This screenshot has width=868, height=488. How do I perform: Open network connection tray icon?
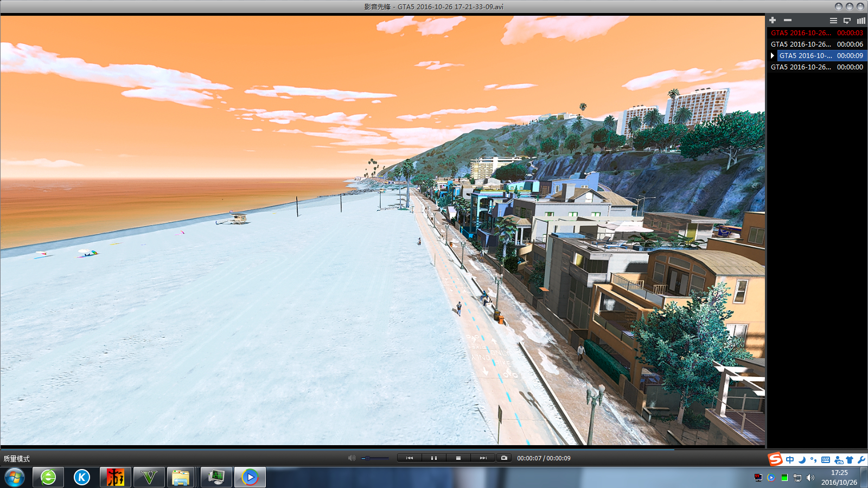pyautogui.click(x=797, y=478)
